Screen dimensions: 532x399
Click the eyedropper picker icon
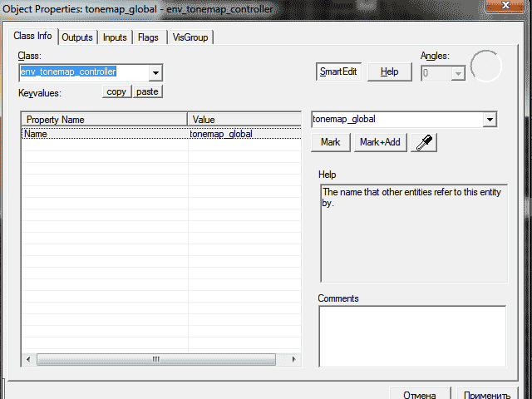click(x=424, y=142)
